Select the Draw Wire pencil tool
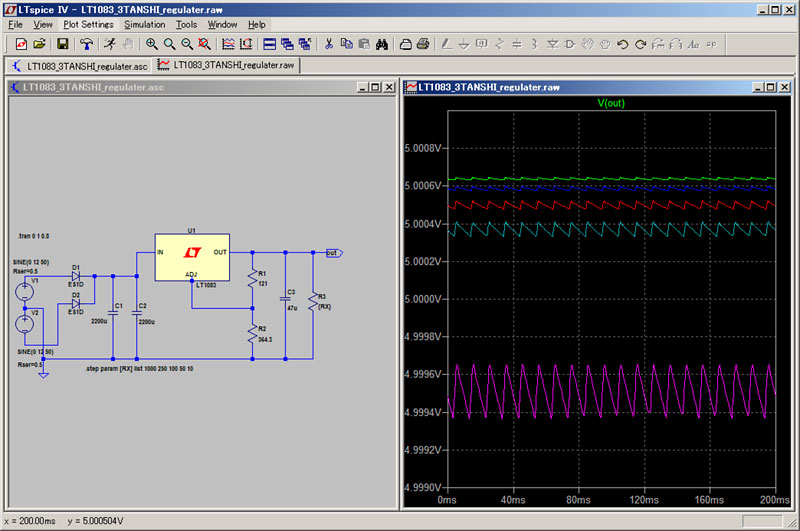This screenshot has height=531, width=800. point(446,44)
